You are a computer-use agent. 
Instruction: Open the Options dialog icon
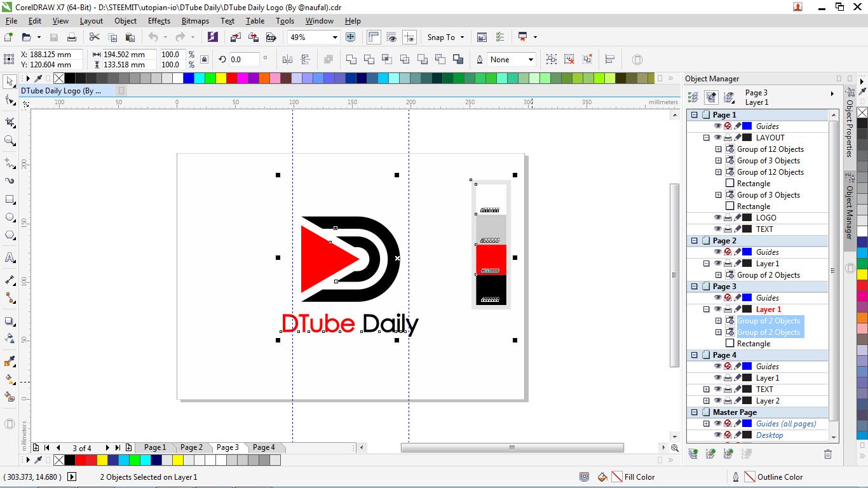pos(500,37)
